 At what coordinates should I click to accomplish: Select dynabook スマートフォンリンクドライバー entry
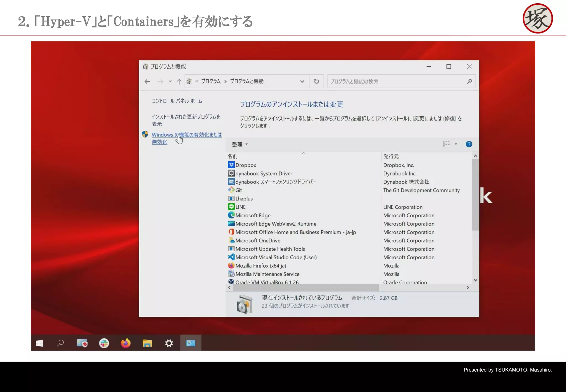[276, 182]
